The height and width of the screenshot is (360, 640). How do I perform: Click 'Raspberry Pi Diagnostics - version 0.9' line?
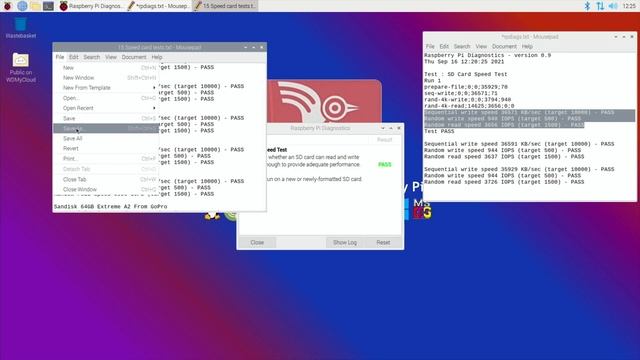pyautogui.click(x=487, y=55)
